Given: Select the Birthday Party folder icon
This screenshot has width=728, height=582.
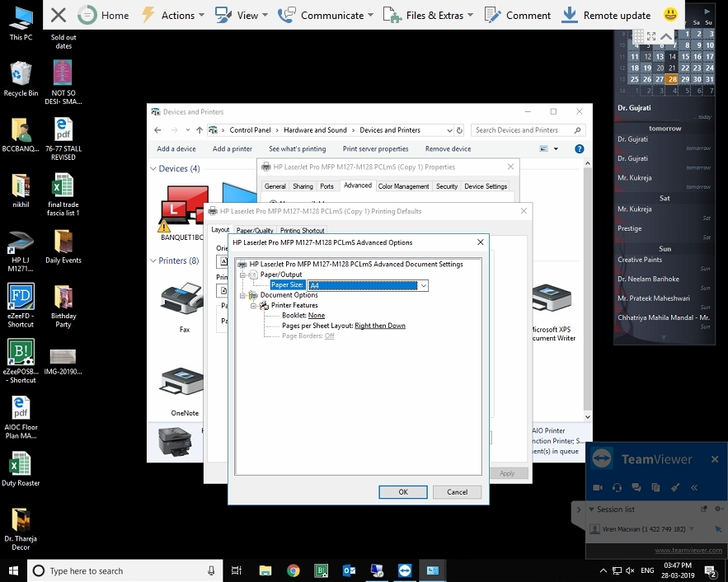Looking at the screenshot, I should pyautogui.click(x=63, y=307).
